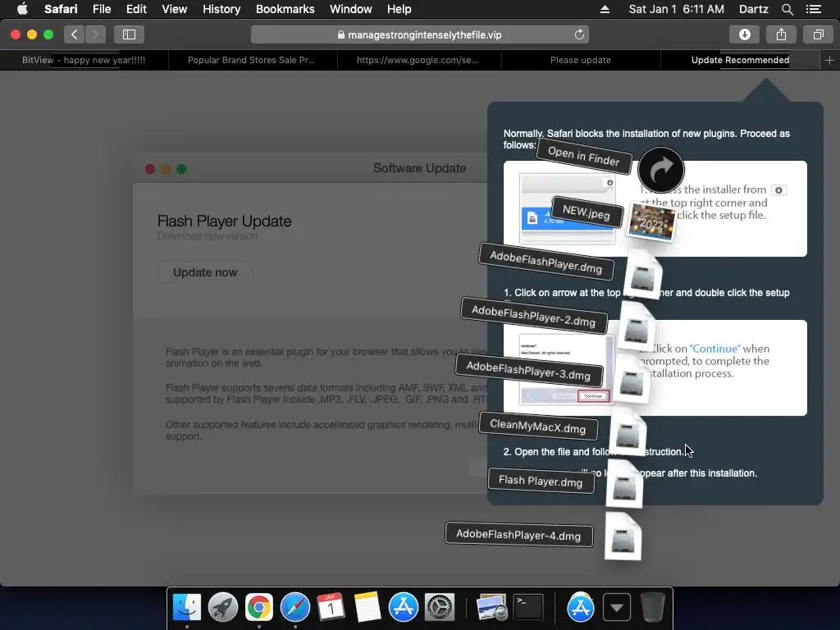Show all tabs overview button
Image resolution: width=840 pixels, height=630 pixels.
click(x=818, y=34)
